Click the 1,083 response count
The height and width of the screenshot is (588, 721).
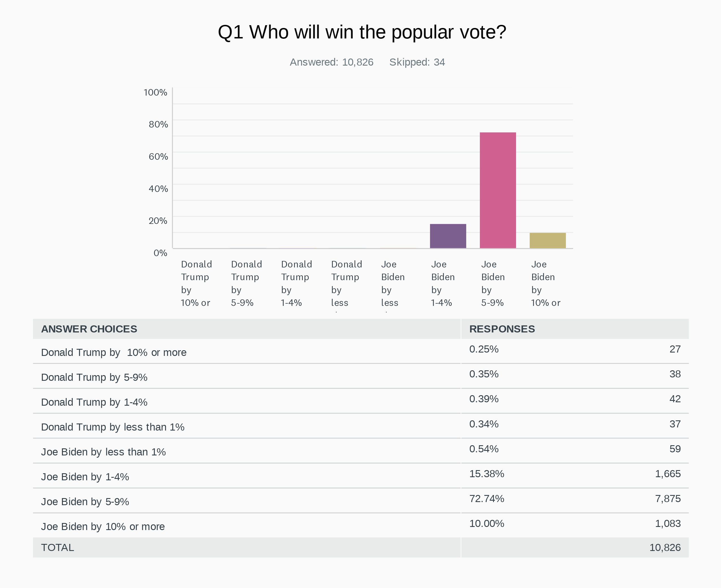(x=668, y=524)
